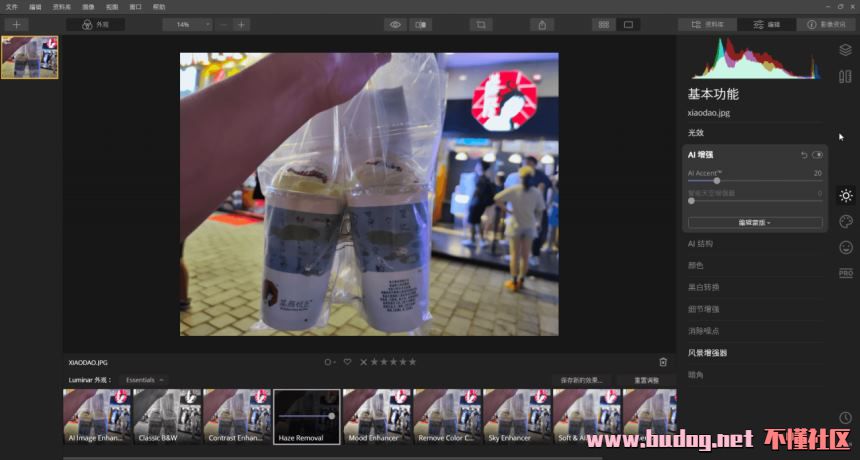Toggle AI 增强 filter visibility switch
The height and width of the screenshot is (460, 860).
[x=818, y=155]
